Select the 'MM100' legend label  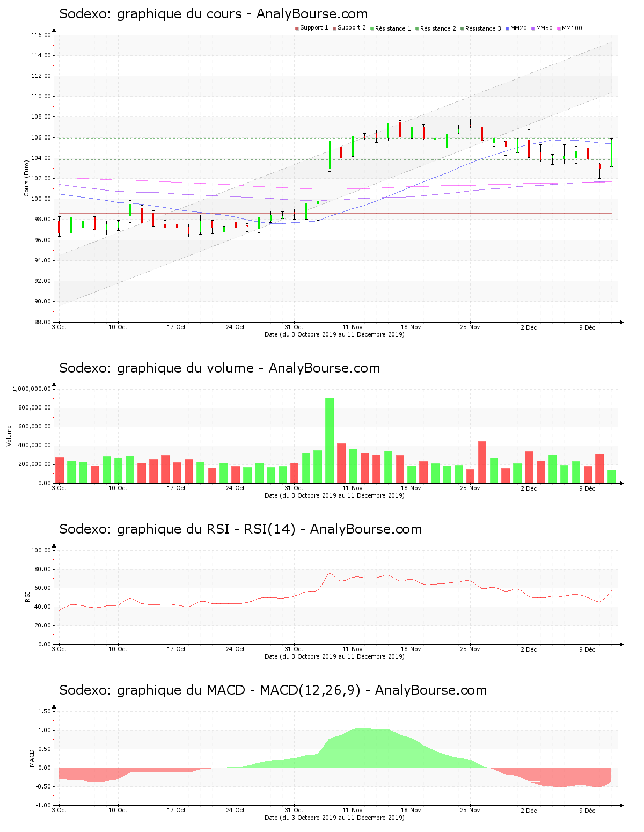pyautogui.click(x=572, y=28)
